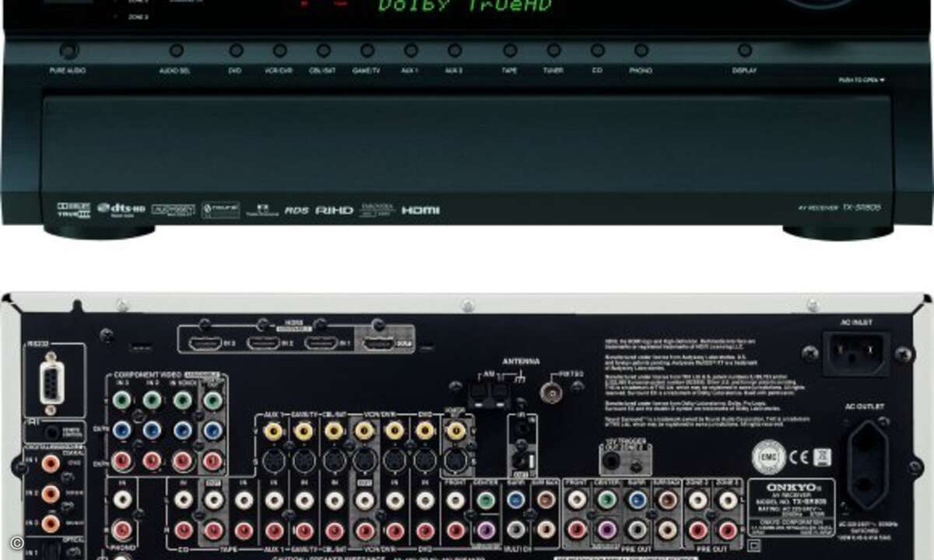Select the AUX 2 input button
This screenshot has width=934, height=560.
pos(455,51)
